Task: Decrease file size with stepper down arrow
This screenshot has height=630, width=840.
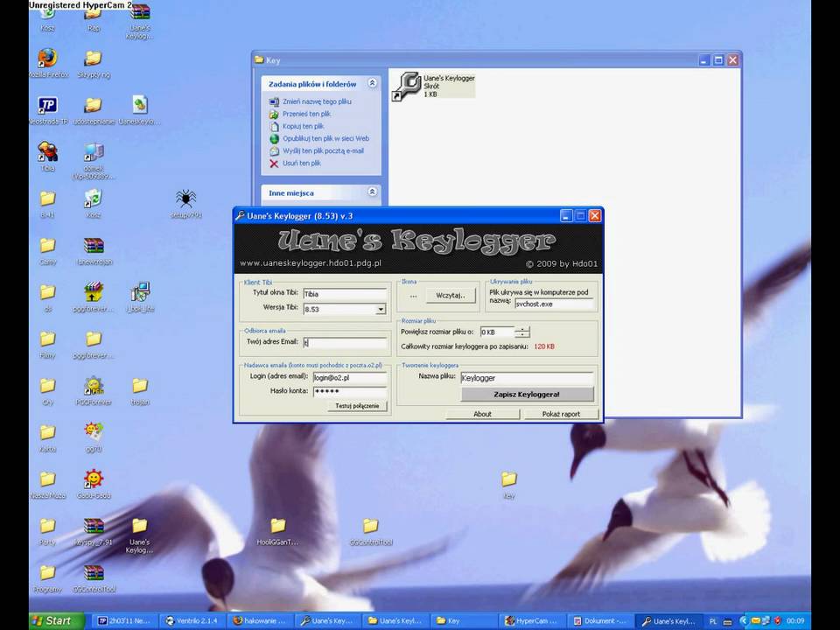Action: click(522, 335)
